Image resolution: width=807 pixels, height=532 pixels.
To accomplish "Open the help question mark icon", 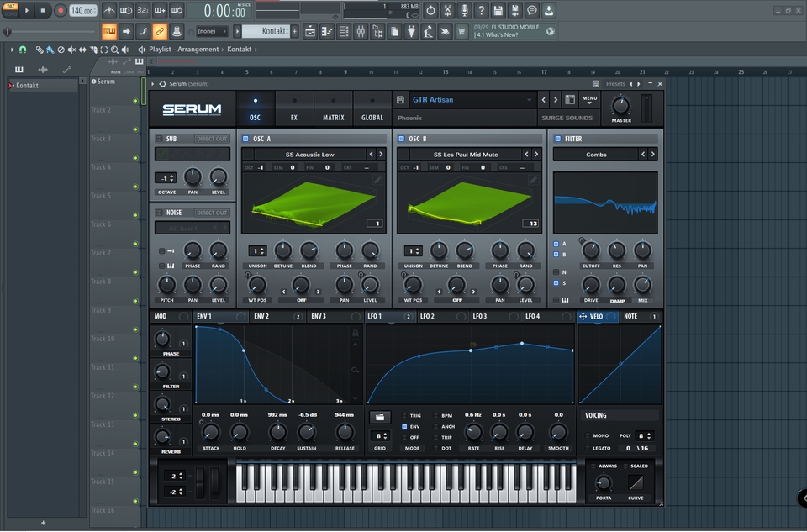I will [x=481, y=10].
